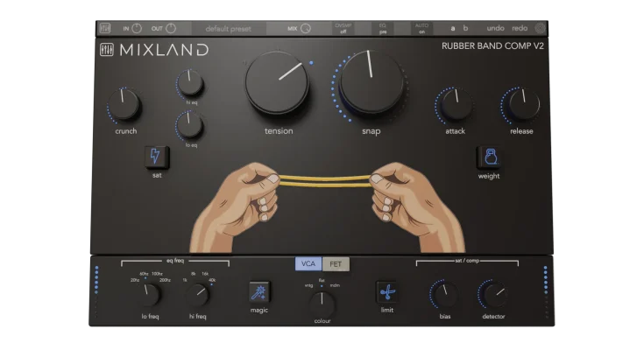
Task: Switch the EQ pre/post setting
Action: [383, 28]
